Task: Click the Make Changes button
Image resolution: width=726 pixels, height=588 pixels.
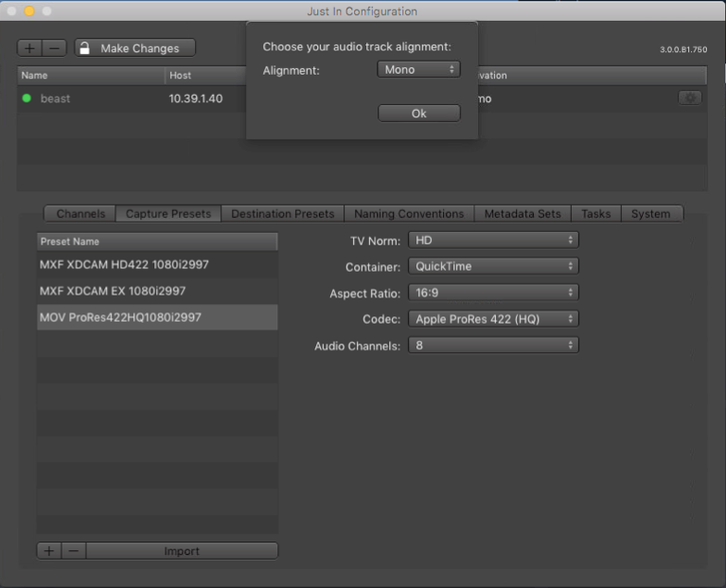Action: [x=134, y=48]
